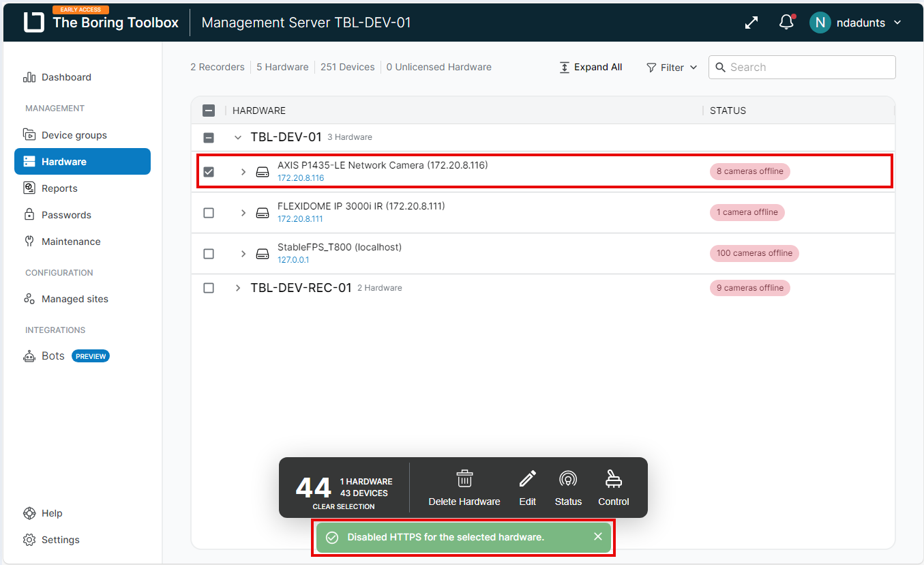Viewport: 924px width, 565px height.
Task: Toggle fullscreen with the expand arrows icon
Action: pyautogui.click(x=751, y=23)
